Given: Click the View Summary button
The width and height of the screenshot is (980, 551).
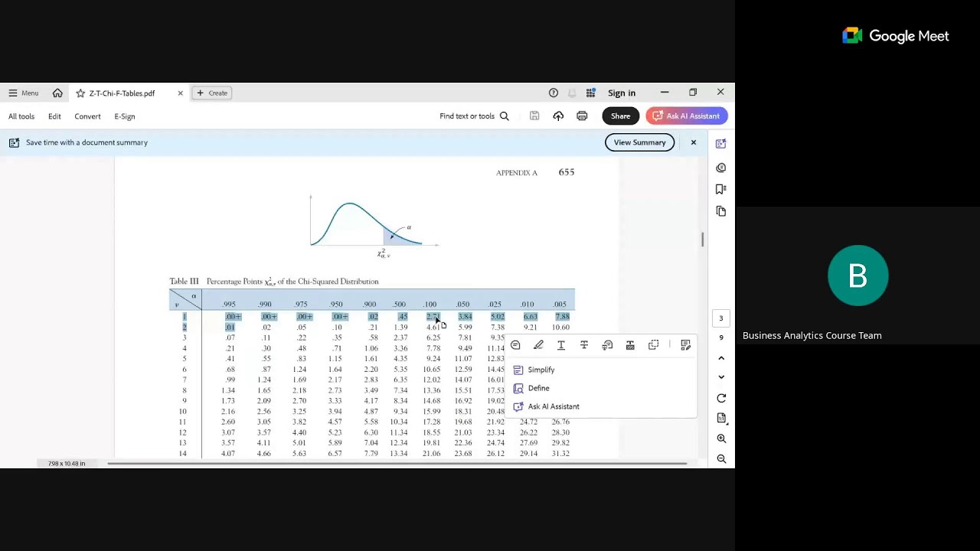Looking at the screenshot, I should (x=639, y=142).
